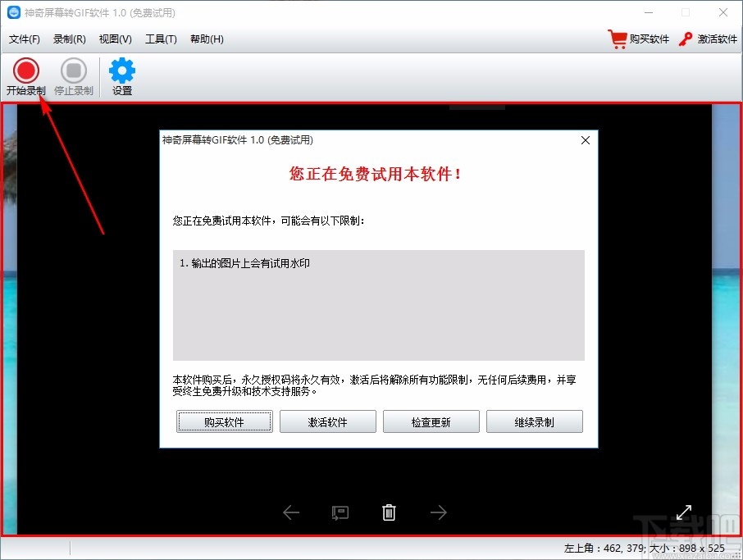Open the 录制(R) menu
This screenshot has height=560, width=743.
69,39
